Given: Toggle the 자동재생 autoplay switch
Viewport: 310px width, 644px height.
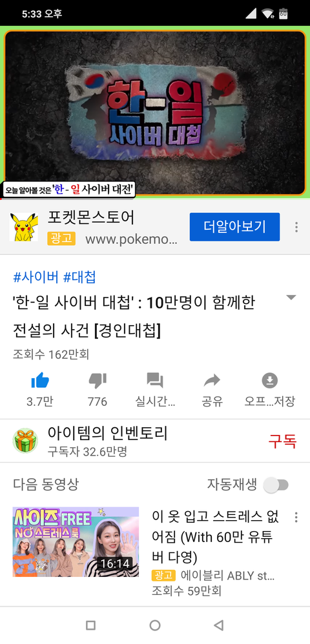Looking at the screenshot, I should pos(276,485).
